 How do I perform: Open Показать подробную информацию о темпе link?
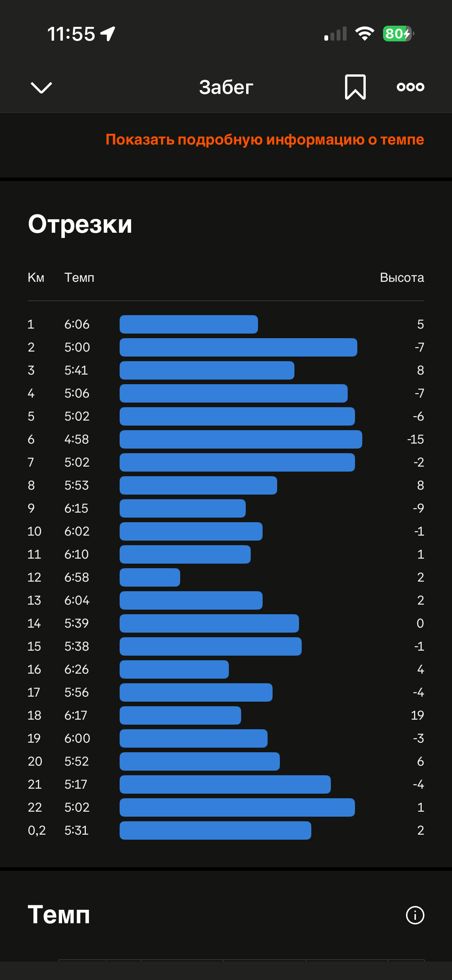tap(265, 140)
